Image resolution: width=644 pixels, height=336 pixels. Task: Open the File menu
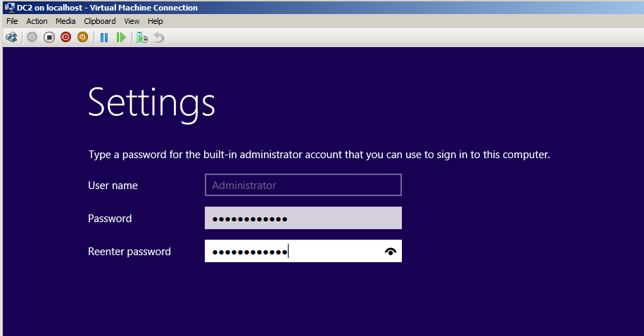pos(12,21)
